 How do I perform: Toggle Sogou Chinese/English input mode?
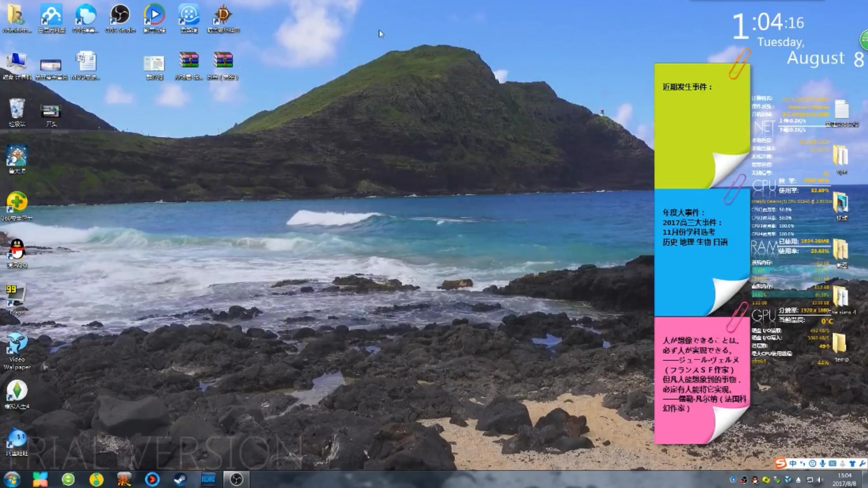(793, 464)
